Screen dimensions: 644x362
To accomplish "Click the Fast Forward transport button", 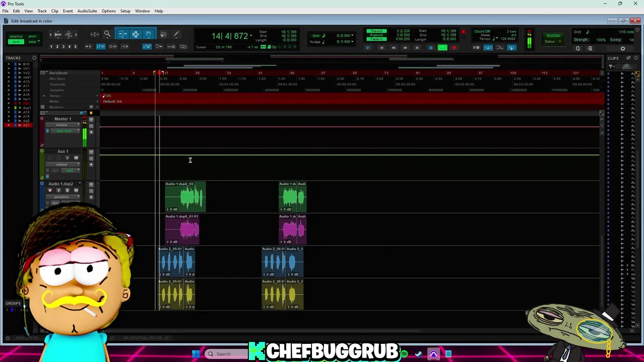I will [405, 48].
